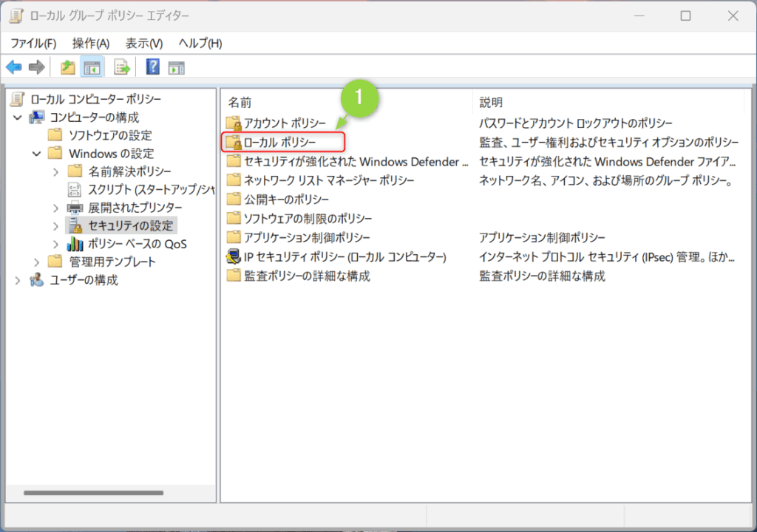
Task: Select IP セキュリティ ポリシー item in list
Action: pos(344,257)
